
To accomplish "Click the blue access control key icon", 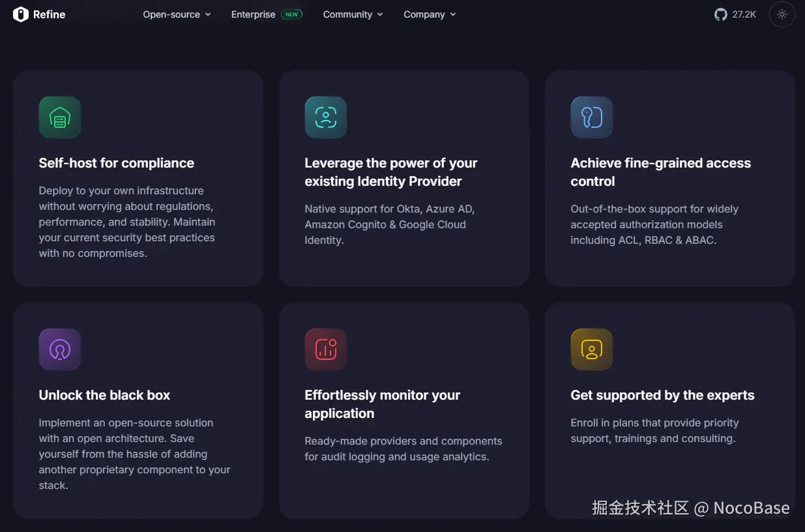I will [x=592, y=118].
